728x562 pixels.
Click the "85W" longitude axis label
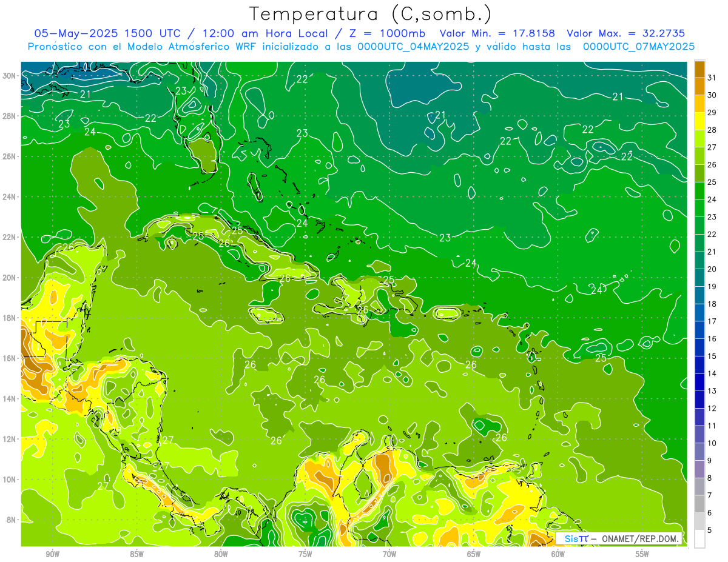(136, 554)
